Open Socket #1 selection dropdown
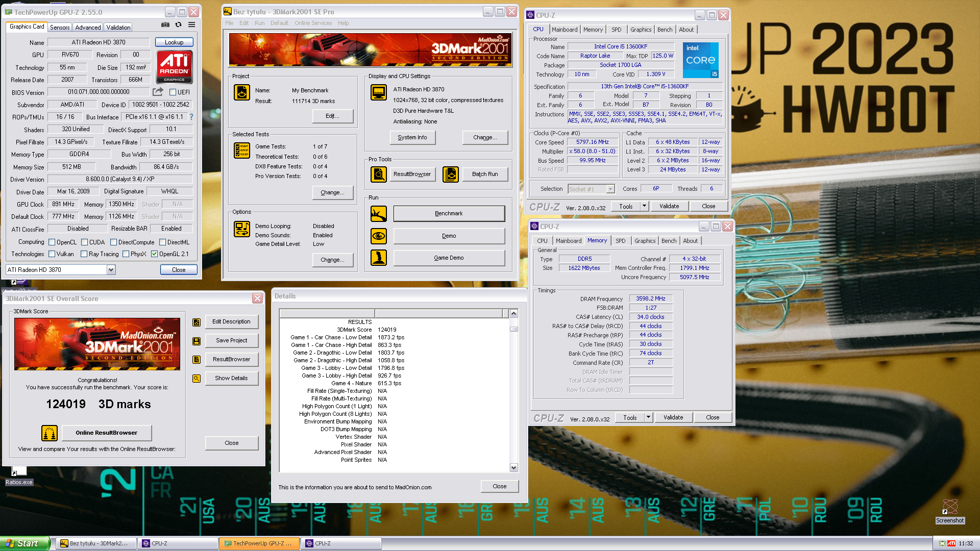This screenshot has width=980, height=551. [x=610, y=189]
